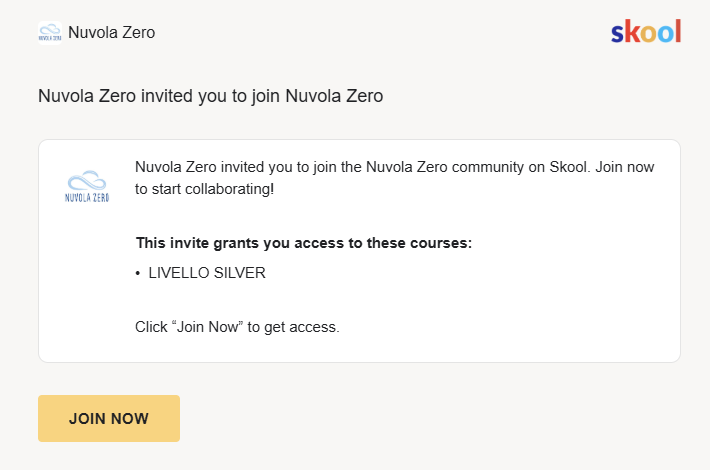Image resolution: width=710 pixels, height=470 pixels.
Task: Click the small Nuvola Zero cloud icon in header
Action: coord(50,33)
